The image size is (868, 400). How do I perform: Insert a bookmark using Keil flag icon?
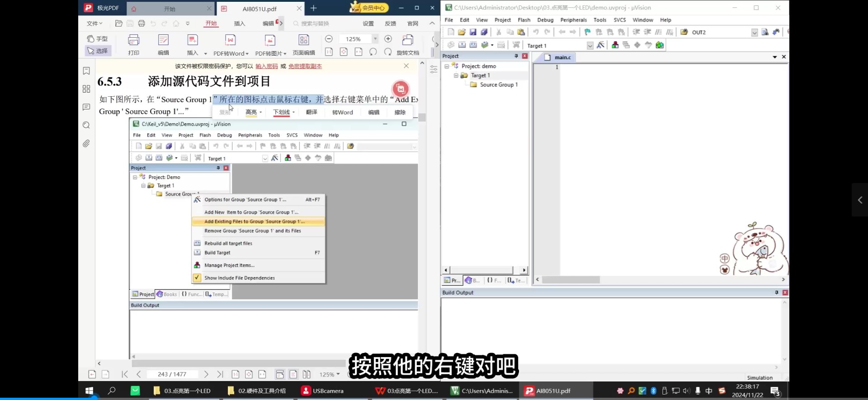click(587, 32)
